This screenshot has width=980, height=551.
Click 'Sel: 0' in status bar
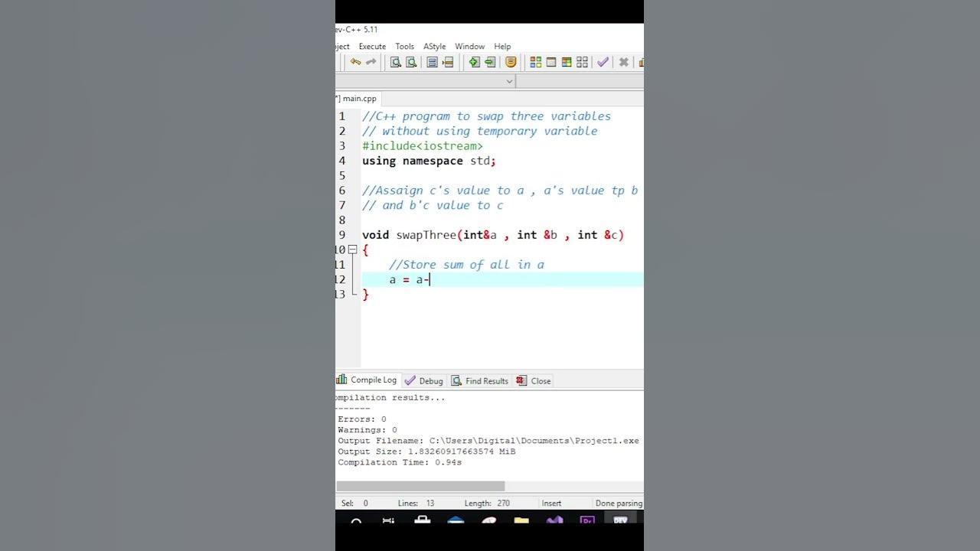pyautogui.click(x=354, y=504)
